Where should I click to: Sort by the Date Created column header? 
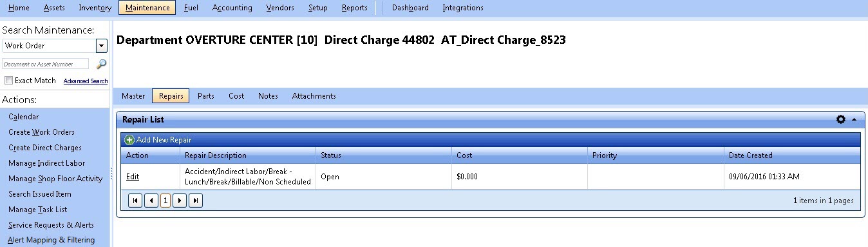[750, 155]
